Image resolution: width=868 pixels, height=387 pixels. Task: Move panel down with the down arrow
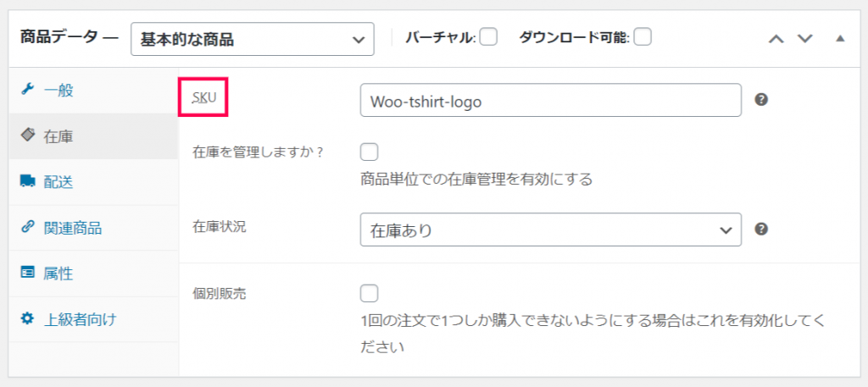point(804,39)
